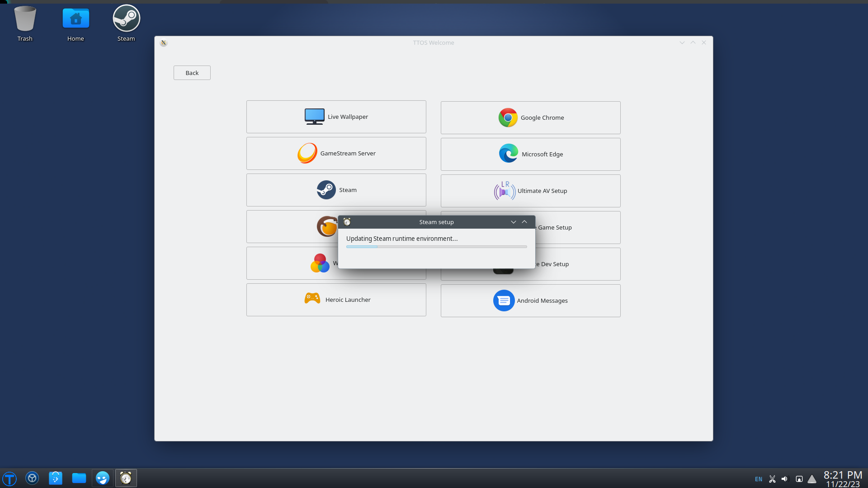This screenshot has height=488, width=868.
Task: Open the software store shopping bag icon
Action: 56,478
